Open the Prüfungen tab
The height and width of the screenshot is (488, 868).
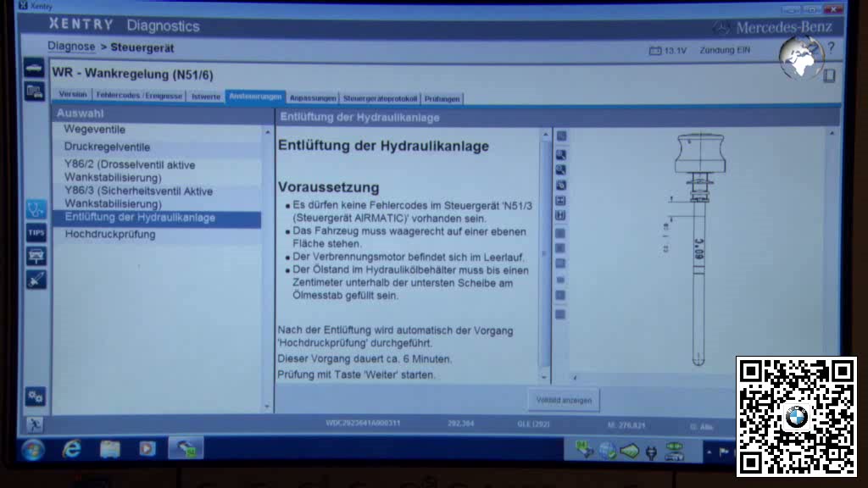(442, 99)
